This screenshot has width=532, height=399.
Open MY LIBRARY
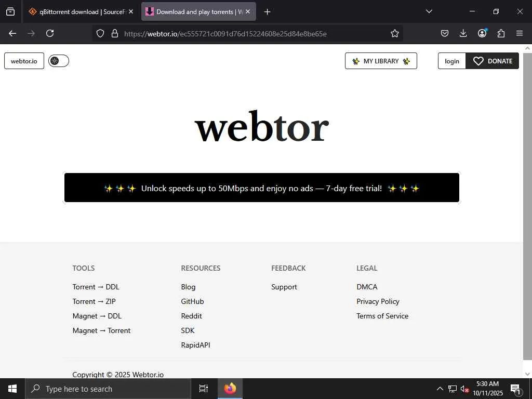tap(381, 61)
